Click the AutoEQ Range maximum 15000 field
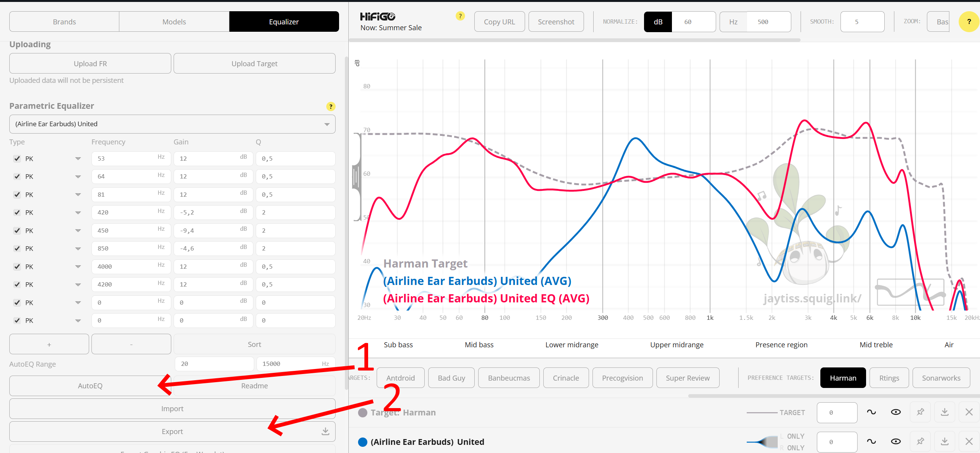 (x=296, y=364)
